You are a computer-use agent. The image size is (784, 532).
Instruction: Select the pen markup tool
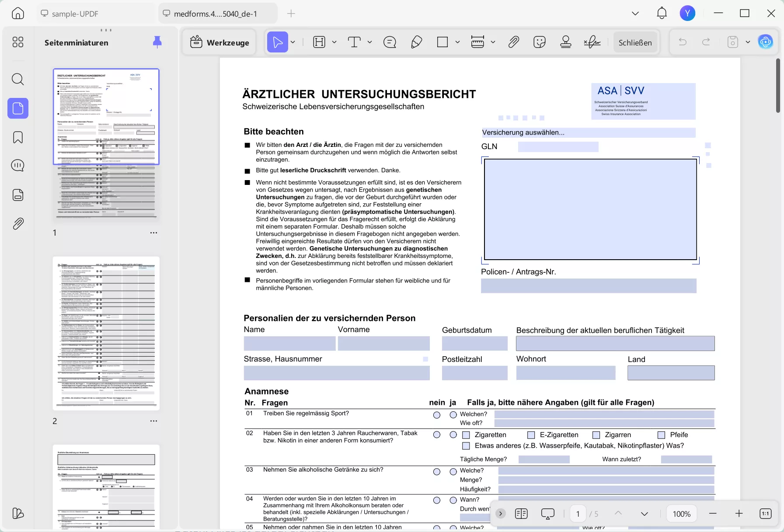pos(416,42)
